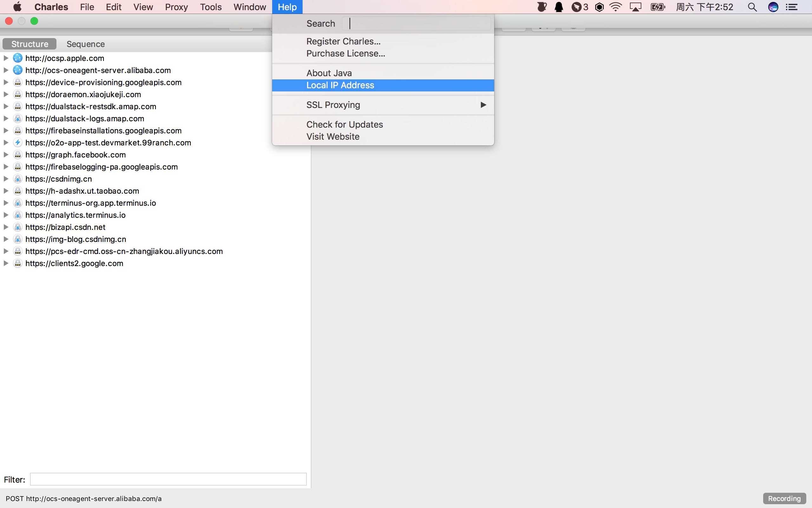The height and width of the screenshot is (508, 812).
Task: Select About Java menu entry
Action: coord(383,73)
